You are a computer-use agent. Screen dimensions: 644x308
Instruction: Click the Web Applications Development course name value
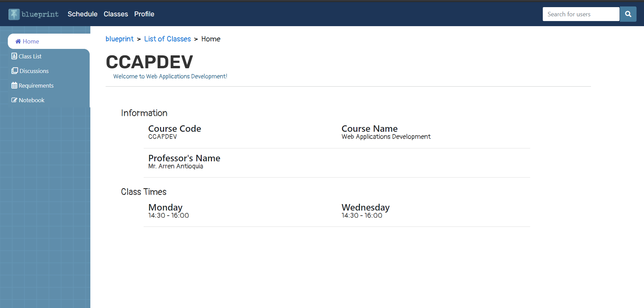[x=386, y=137]
